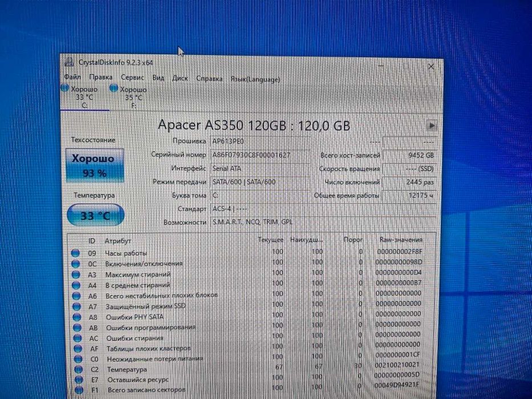532x399 pixels.
Task: Click the power-on hours value 12175 ч
Action: click(x=409, y=196)
